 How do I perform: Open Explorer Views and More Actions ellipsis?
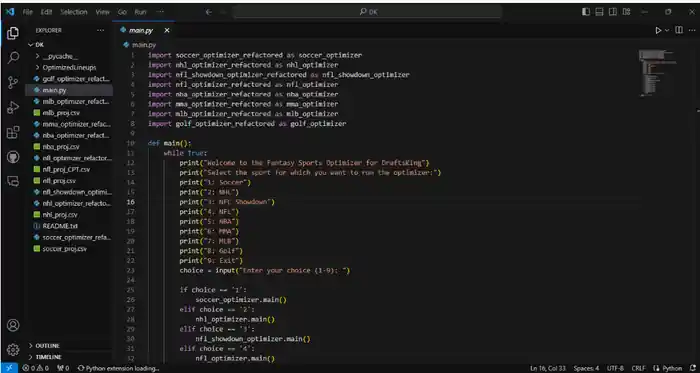tap(100, 30)
